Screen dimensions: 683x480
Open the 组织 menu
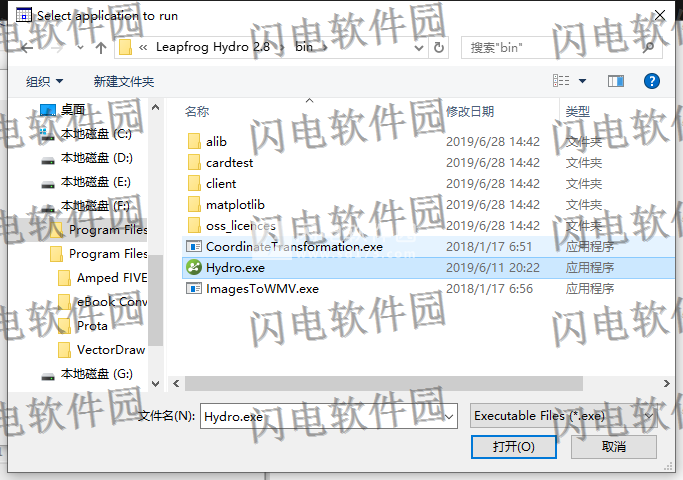tap(44, 81)
